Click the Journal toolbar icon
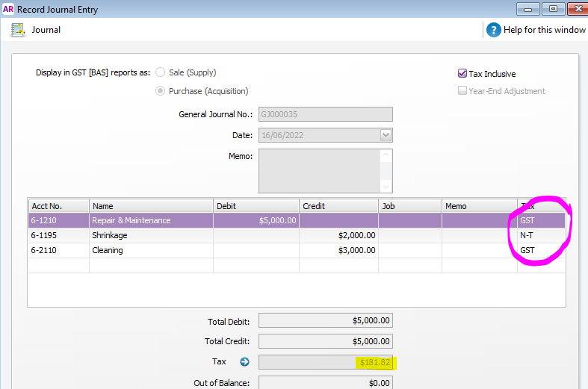 17,30
